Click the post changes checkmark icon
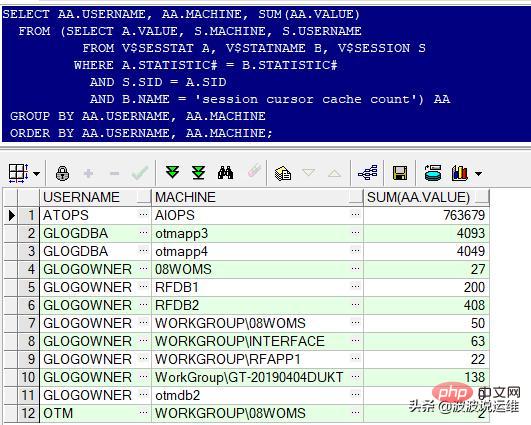 click(140, 173)
